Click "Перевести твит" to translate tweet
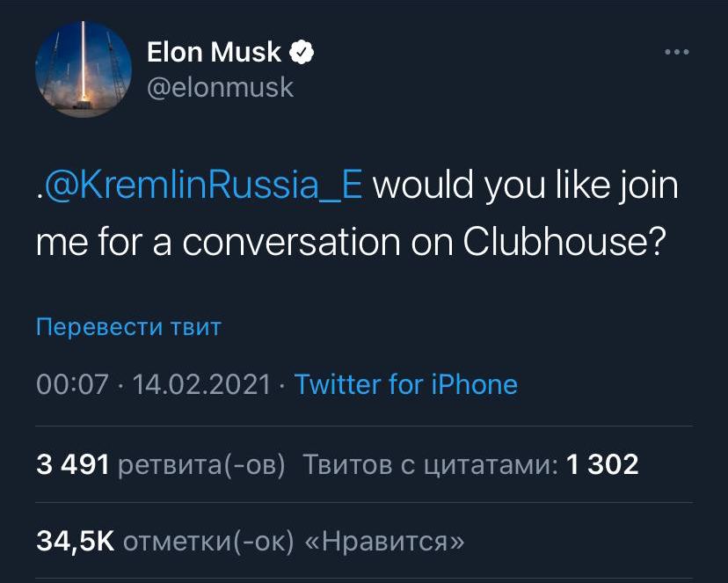Image resolution: width=728 pixels, height=583 pixels. coord(128,328)
